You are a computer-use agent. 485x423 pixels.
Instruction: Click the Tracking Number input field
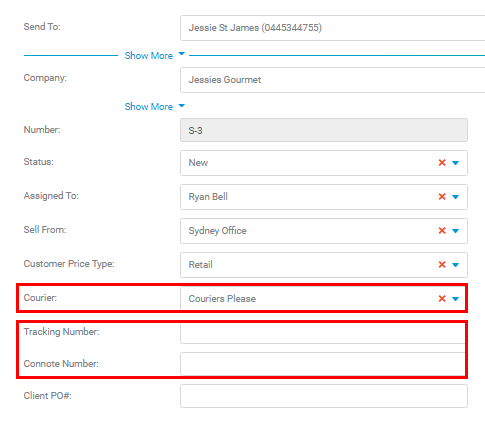click(x=323, y=333)
